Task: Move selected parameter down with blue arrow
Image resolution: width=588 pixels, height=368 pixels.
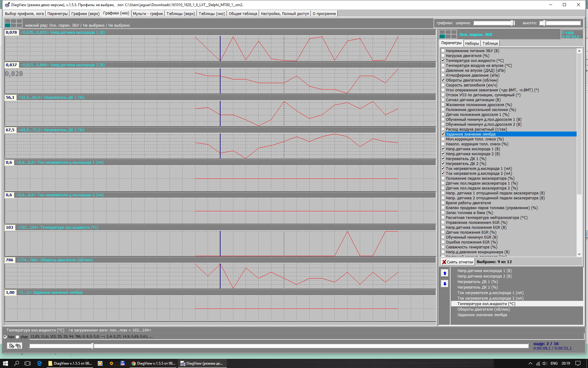Action: (445, 284)
